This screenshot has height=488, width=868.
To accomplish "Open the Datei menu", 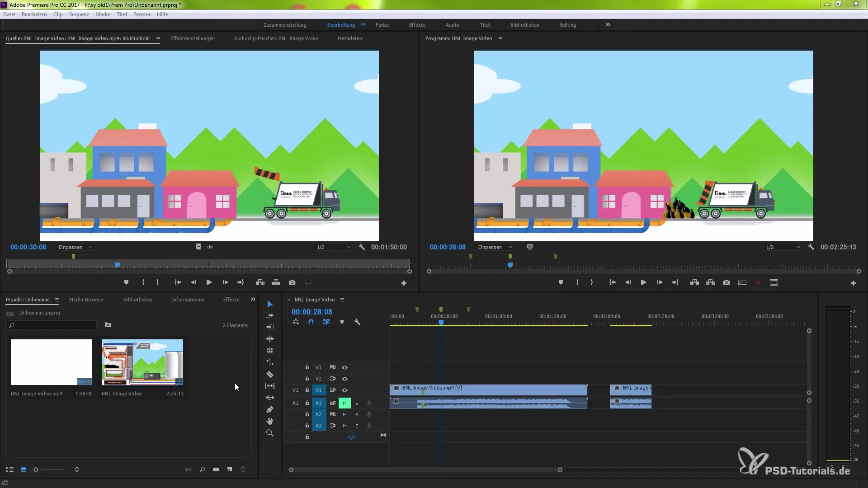I will 9,14.
